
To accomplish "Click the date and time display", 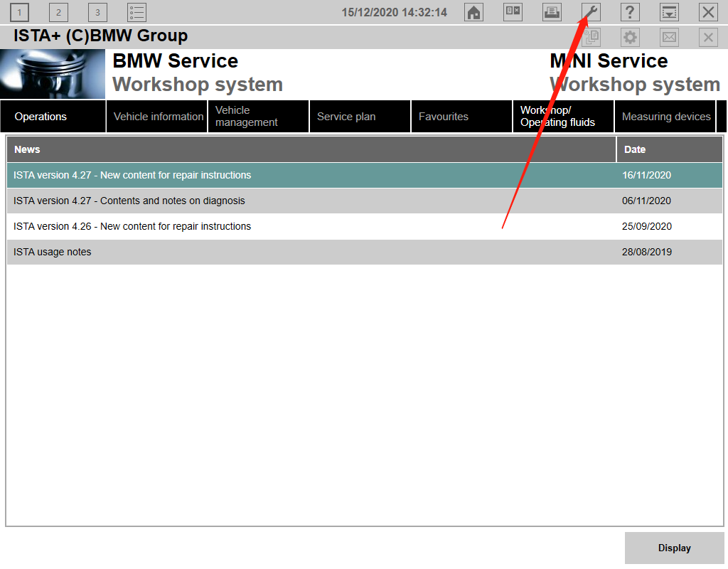I will pos(394,13).
